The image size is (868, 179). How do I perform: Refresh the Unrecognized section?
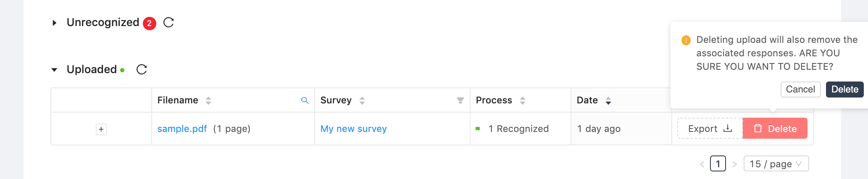click(168, 22)
